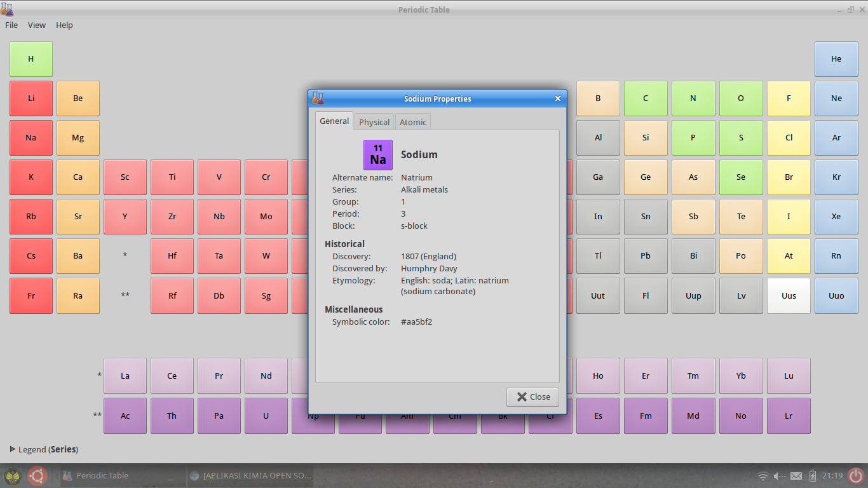868x488 pixels.
Task: Click the Lithium (Li) element tile
Action: [31, 98]
